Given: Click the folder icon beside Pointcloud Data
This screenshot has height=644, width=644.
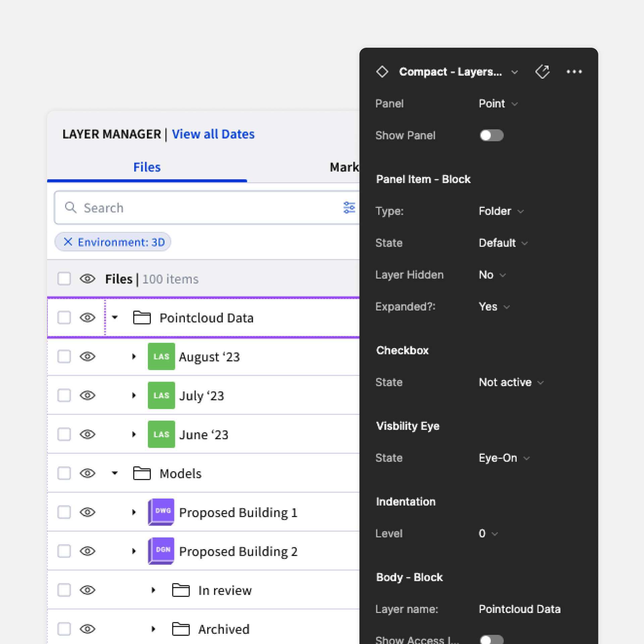Looking at the screenshot, I should click(x=142, y=318).
